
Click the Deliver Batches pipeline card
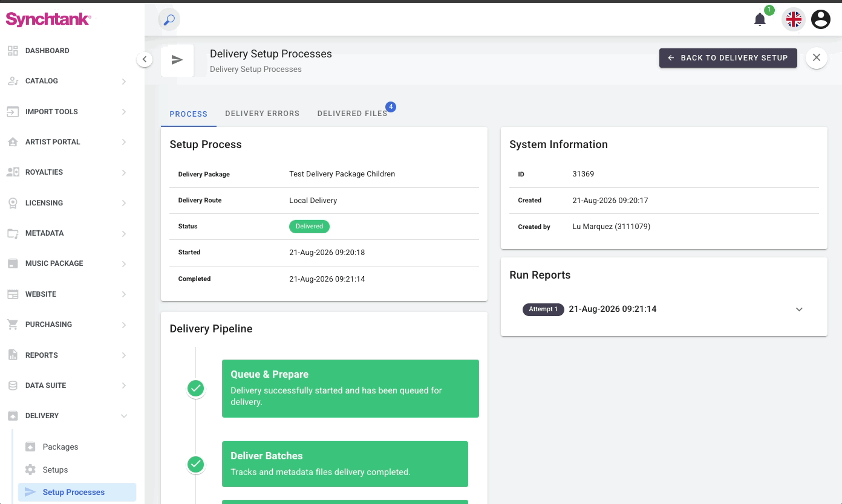[x=345, y=464]
